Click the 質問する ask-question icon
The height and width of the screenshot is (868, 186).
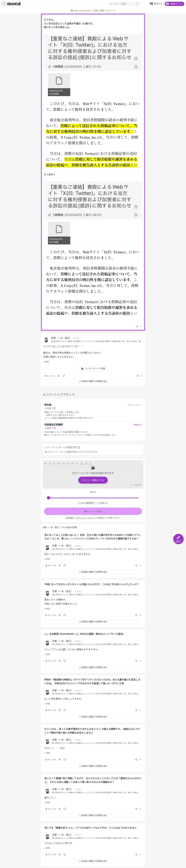[151, 4]
